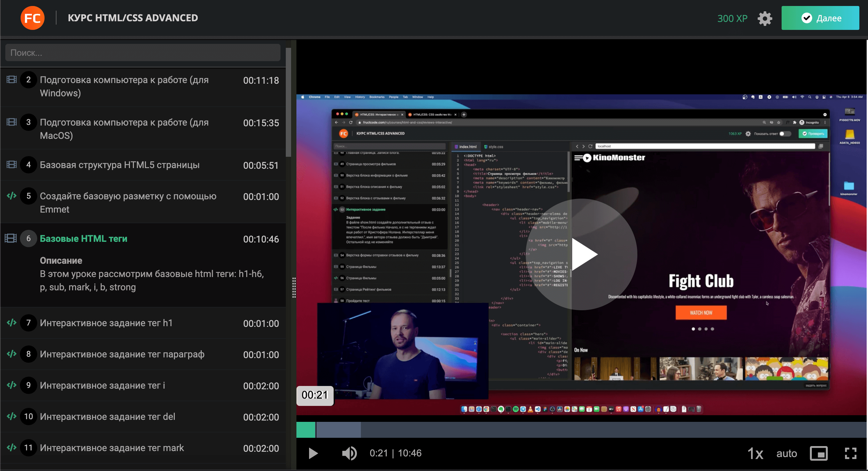The height and width of the screenshot is (471, 868).
Task: Mute the video with volume icon
Action: 349,453
